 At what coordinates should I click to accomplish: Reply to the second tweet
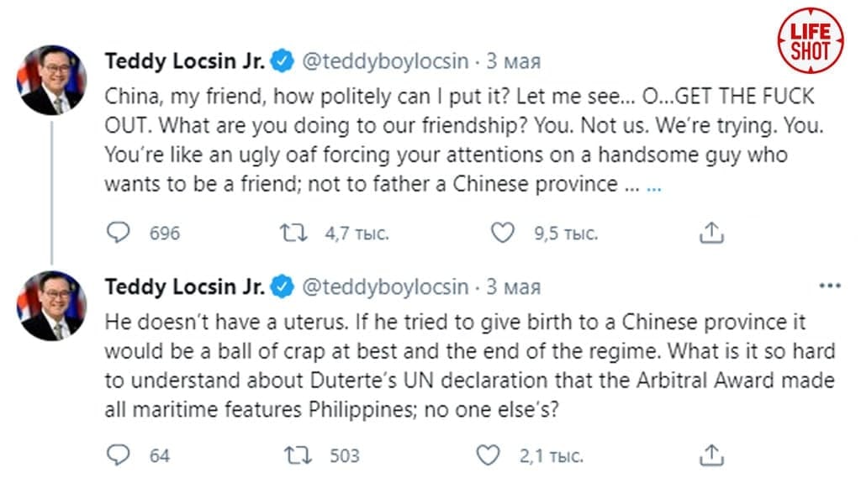click(119, 455)
